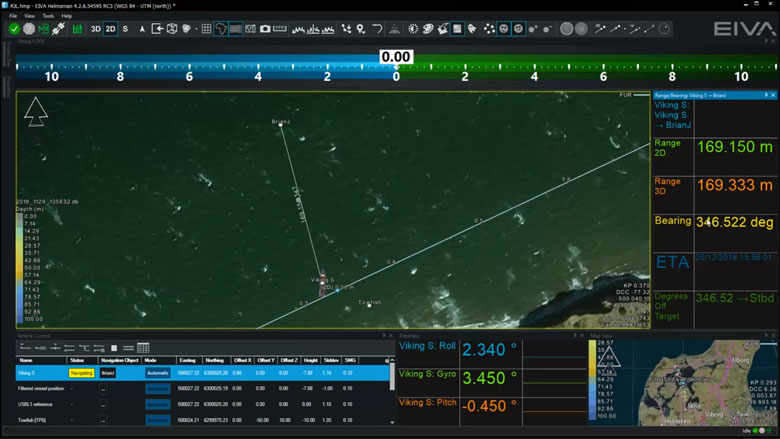
Task: Toggle the 2D view mode
Action: point(110,29)
